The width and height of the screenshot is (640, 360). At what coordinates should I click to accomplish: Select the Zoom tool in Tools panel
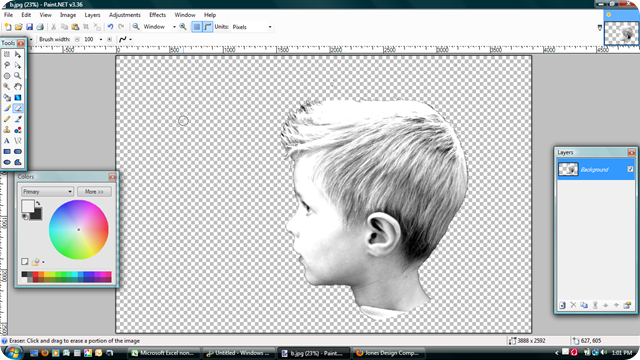coord(18,76)
